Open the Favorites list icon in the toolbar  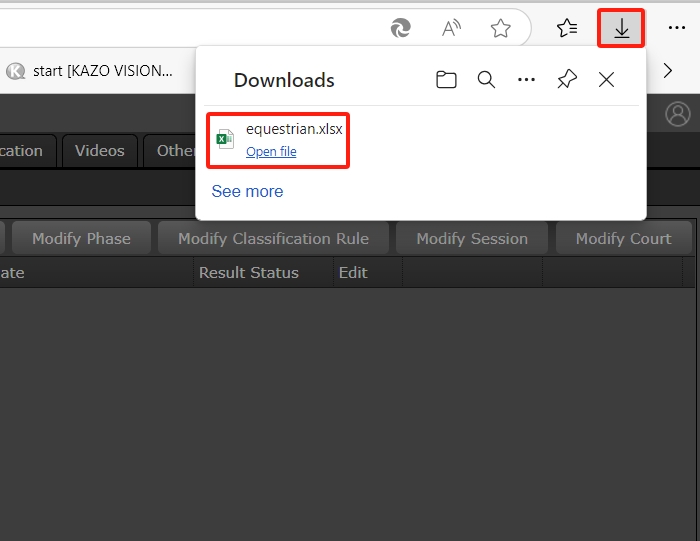(567, 28)
